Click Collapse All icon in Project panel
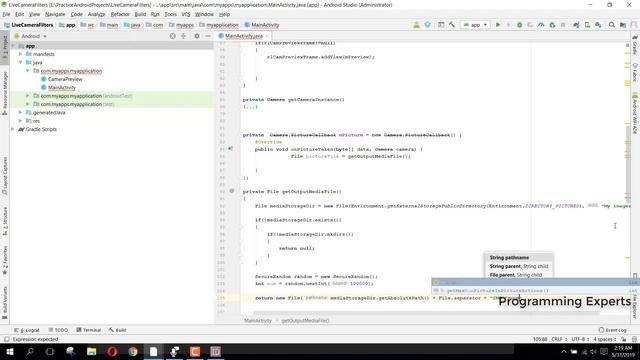The image size is (640, 360). click(183, 36)
